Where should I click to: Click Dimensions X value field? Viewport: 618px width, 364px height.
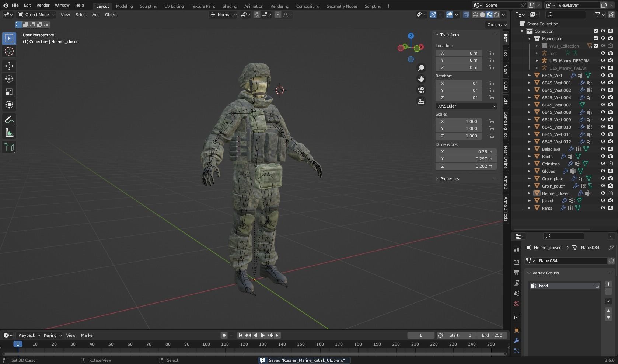pyautogui.click(x=466, y=152)
